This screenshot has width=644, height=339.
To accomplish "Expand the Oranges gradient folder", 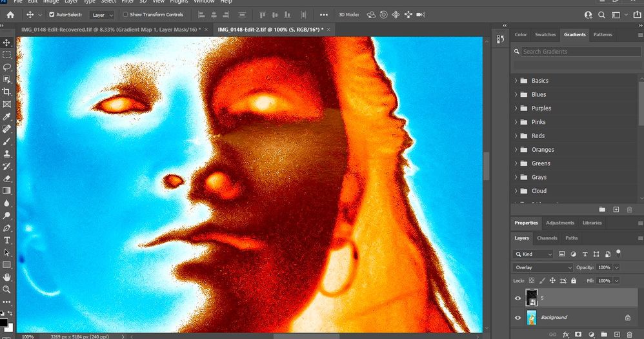I will point(516,150).
